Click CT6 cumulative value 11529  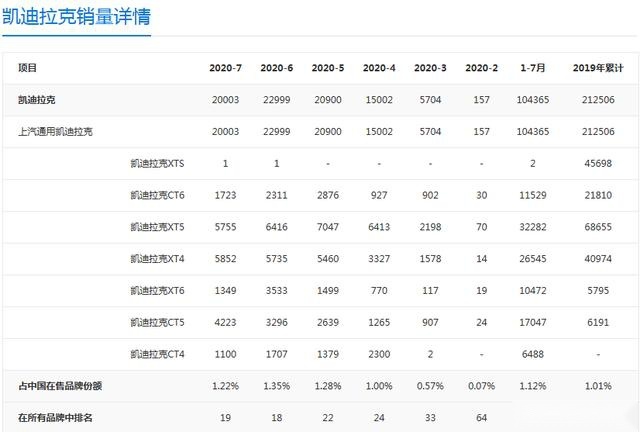click(x=533, y=195)
